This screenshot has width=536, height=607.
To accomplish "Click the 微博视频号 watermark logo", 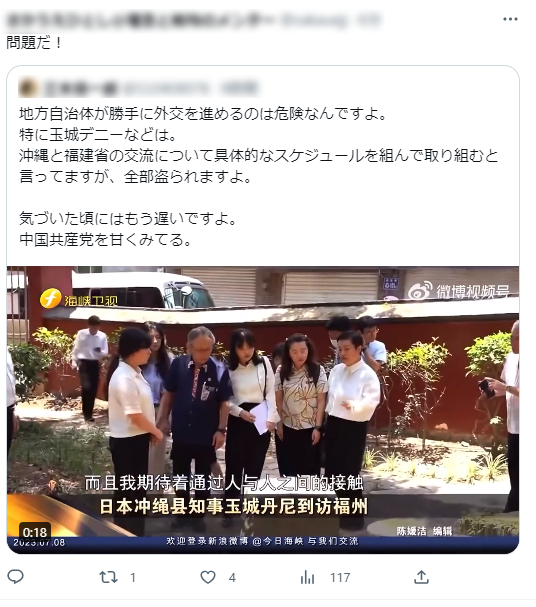I will (459, 290).
